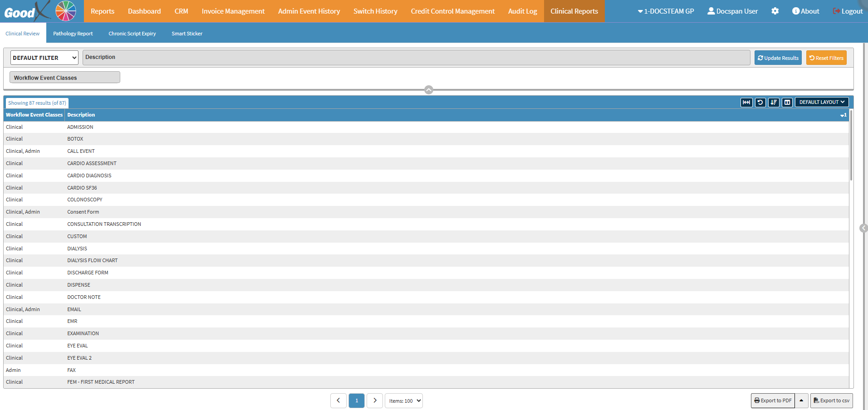
Task: Go to next page arrow
Action: (375, 400)
